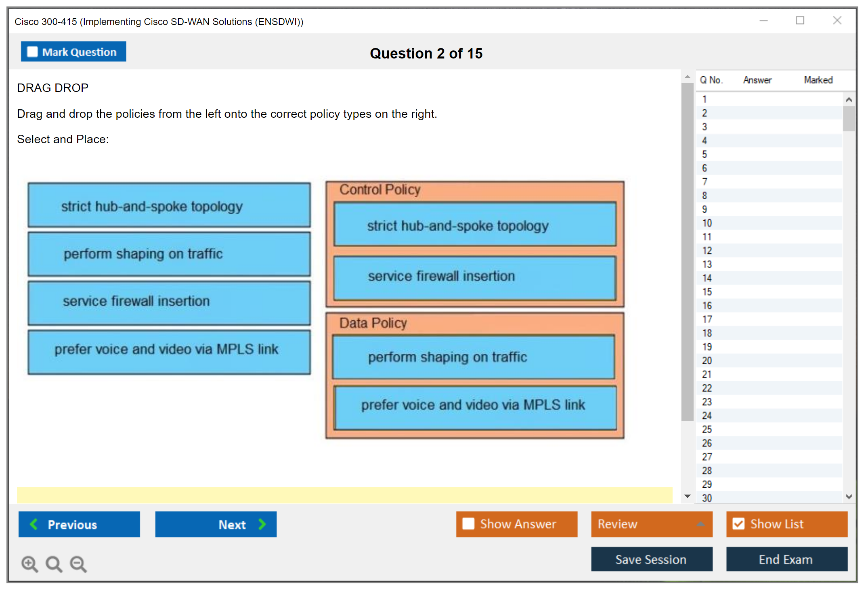The height and width of the screenshot is (593, 868).
Task: Click the Save Session button
Action: point(651,559)
